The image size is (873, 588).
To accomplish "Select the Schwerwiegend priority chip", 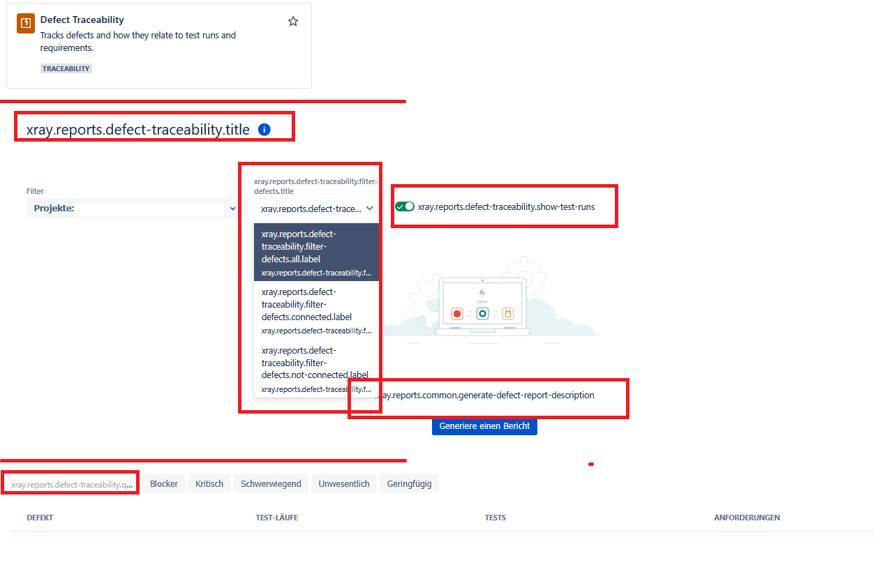I will [271, 483].
